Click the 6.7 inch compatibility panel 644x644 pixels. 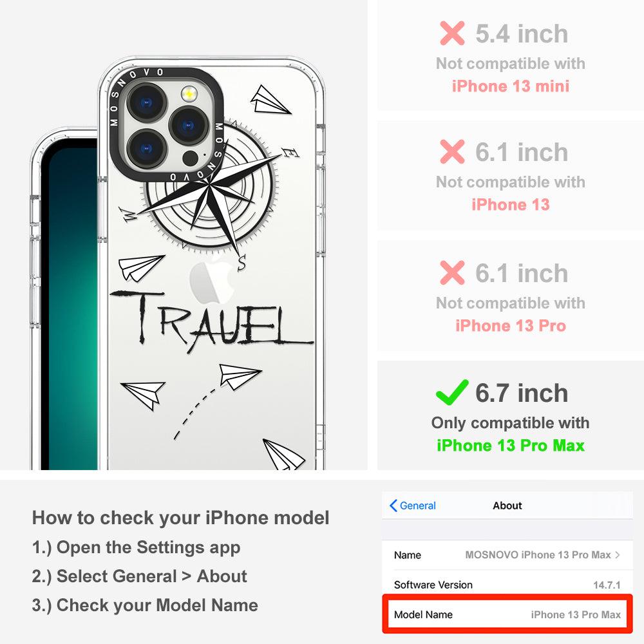(510, 415)
